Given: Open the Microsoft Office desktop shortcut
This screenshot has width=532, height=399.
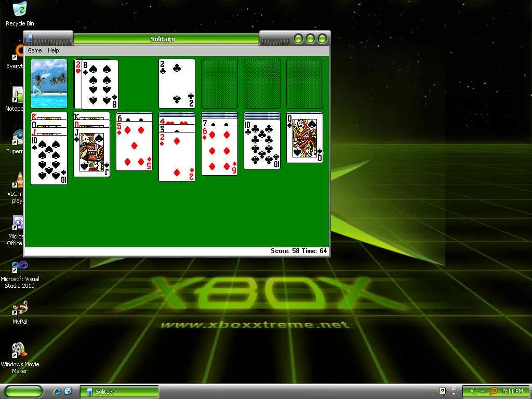Looking at the screenshot, I should [x=15, y=231].
